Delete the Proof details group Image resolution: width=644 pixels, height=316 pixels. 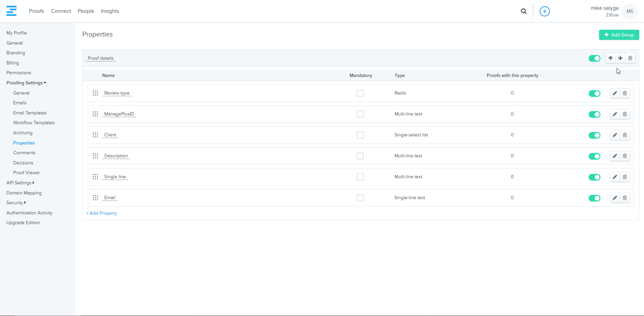click(x=630, y=58)
